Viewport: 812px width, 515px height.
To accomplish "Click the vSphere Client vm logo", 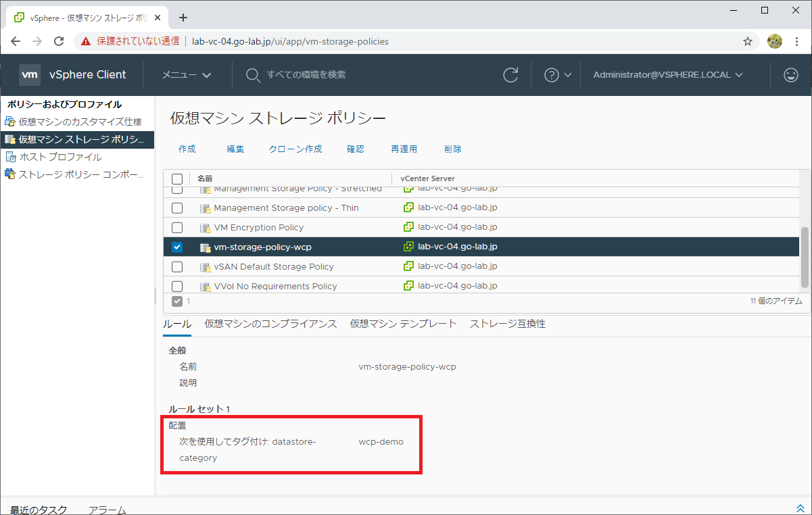I will (30, 75).
